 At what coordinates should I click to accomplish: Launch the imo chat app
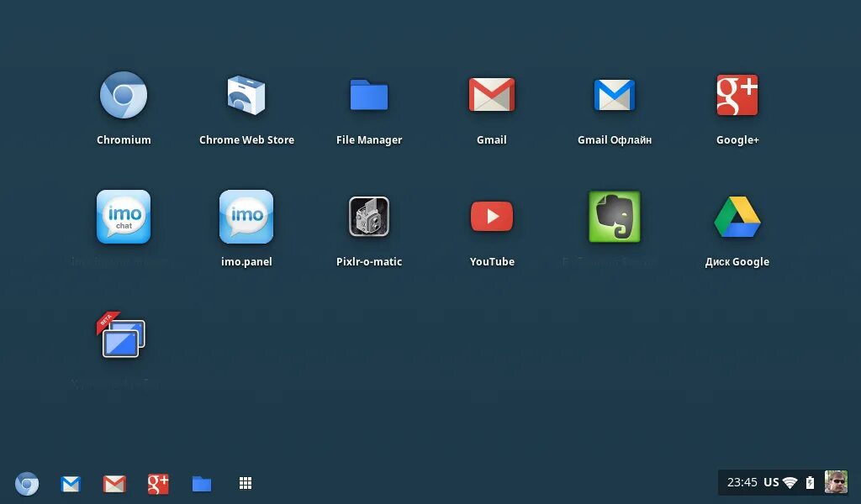tap(124, 217)
